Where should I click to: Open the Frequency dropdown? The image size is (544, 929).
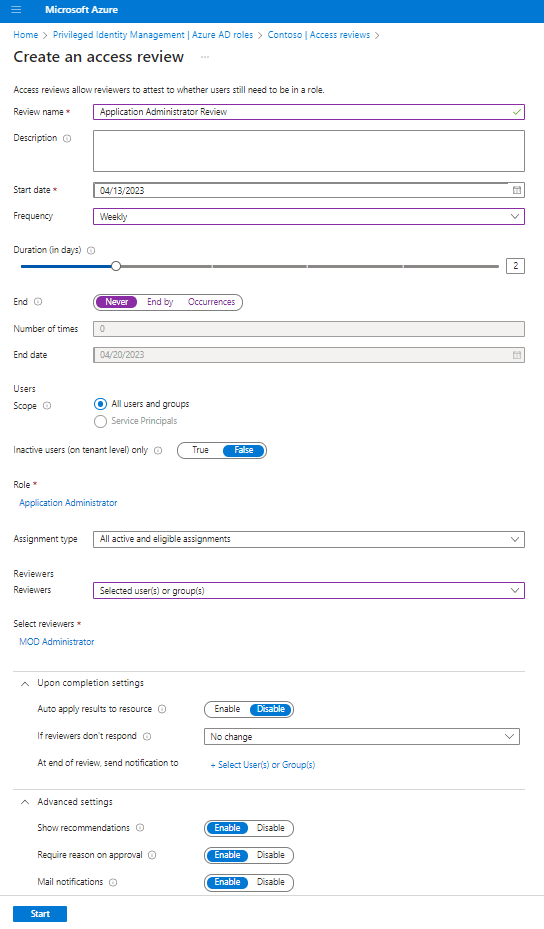[x=309, y=217]
